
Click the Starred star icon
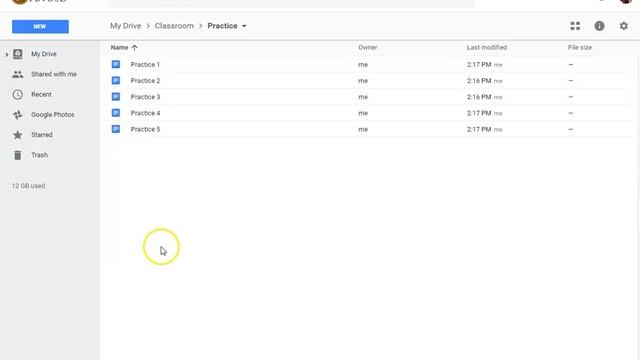click(18, 135)
